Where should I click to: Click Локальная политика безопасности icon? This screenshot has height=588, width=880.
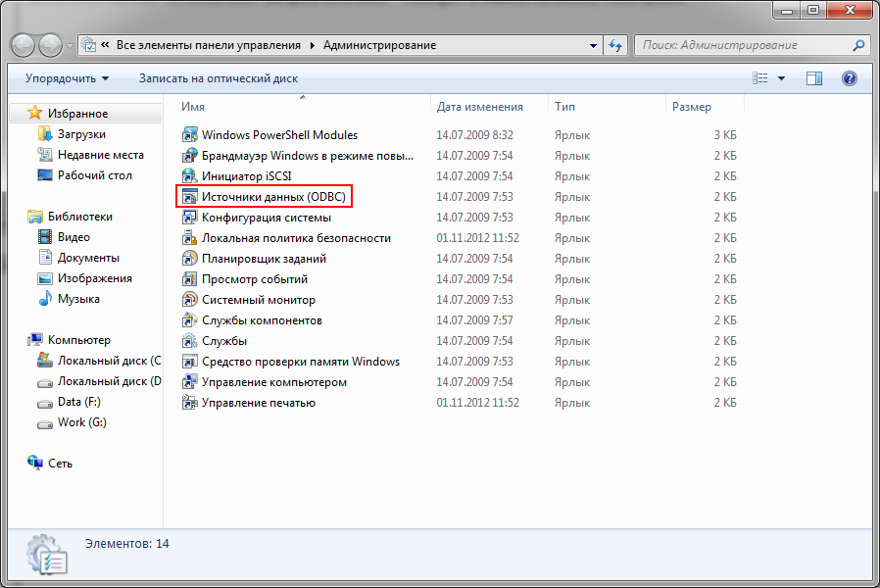point(190,238)
